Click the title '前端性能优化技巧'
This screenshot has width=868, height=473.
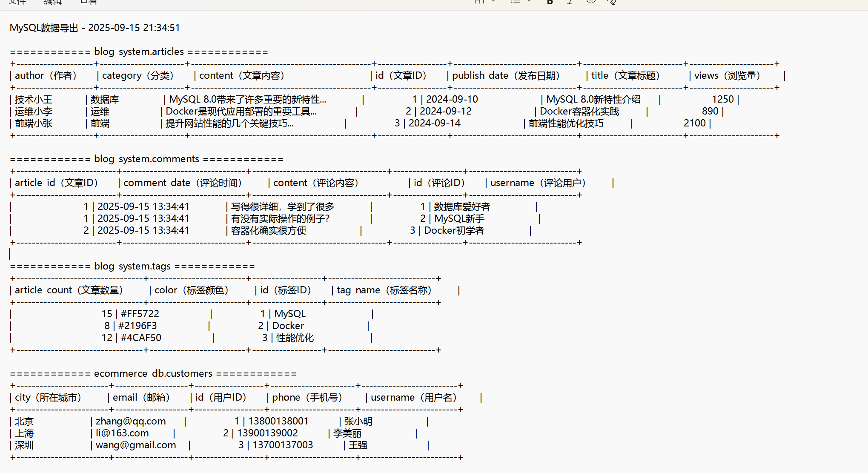click(566, 123)
